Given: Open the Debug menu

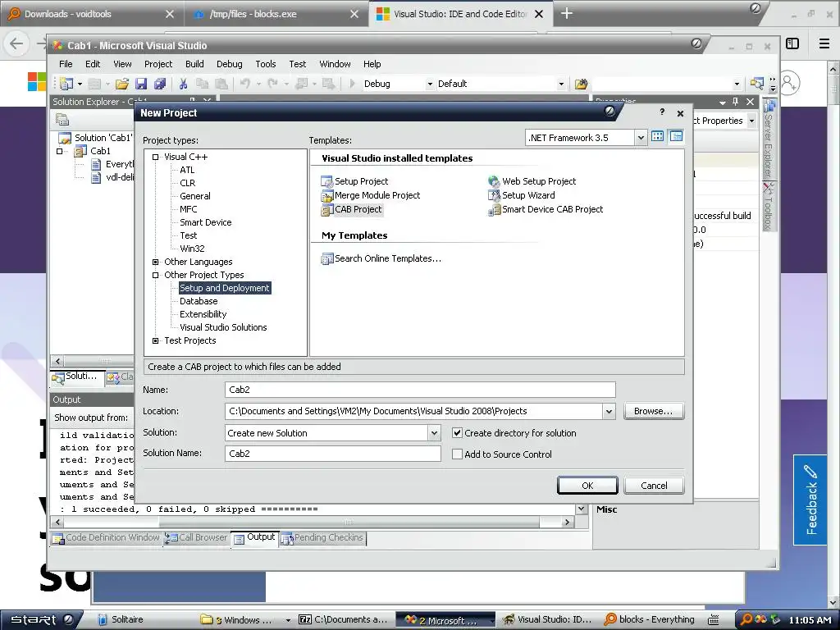Looking at the screenshot, I should pyautogui.click(x=230, y=64).
